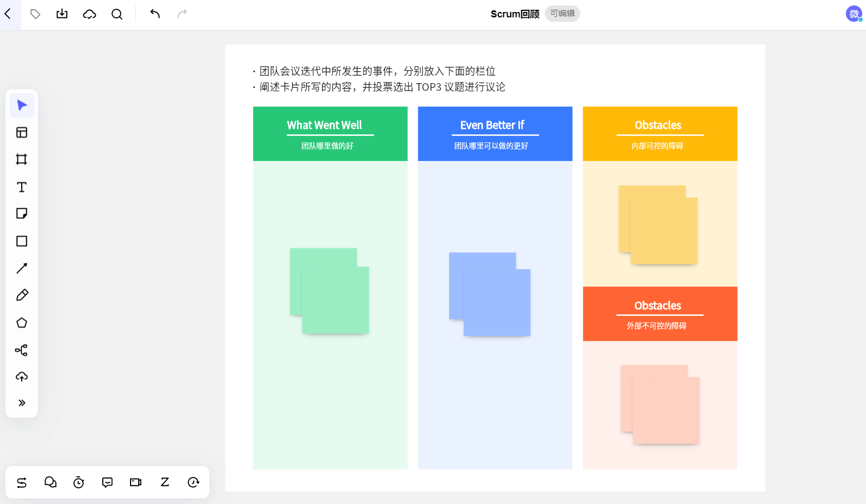The height and width of the screenshot is (504, 866).
Task: Click instruction line about 团队会议迭代
Action: pos(374,71)
